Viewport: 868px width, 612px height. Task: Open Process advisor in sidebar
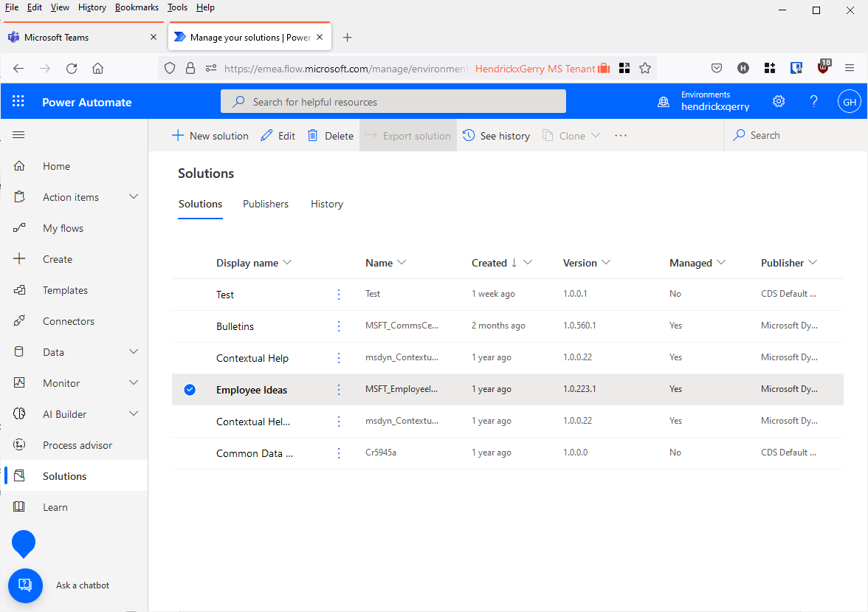pos(77,445)
